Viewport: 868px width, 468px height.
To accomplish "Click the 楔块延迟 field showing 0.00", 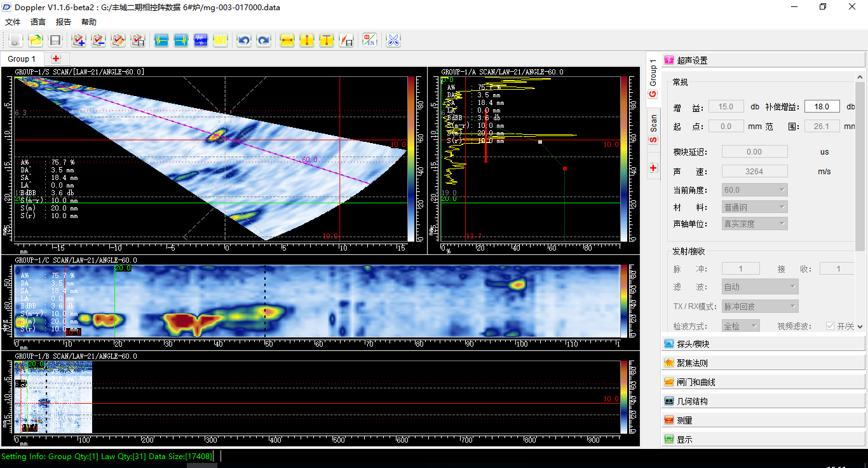I will (755, 152).
